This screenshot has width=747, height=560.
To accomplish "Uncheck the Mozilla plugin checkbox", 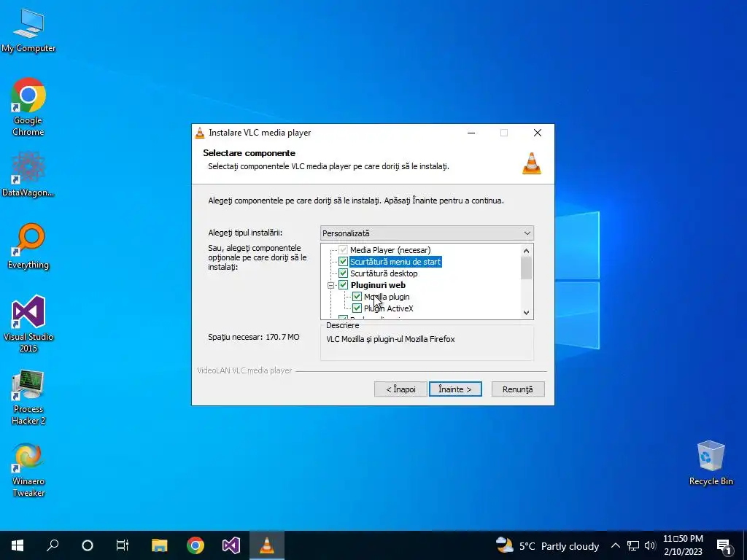I will click(357, 297).
